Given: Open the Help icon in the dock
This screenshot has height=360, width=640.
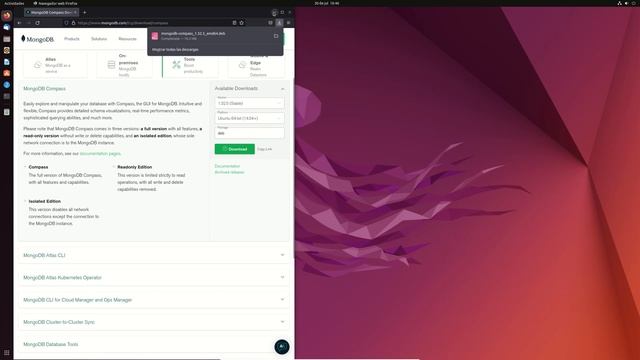Looking at the screenshot, I should (7, 84).
